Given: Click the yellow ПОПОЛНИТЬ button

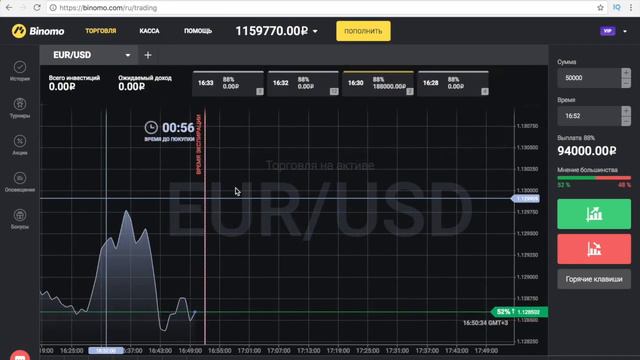Looking at the screenshot, I should click(363, 31).
